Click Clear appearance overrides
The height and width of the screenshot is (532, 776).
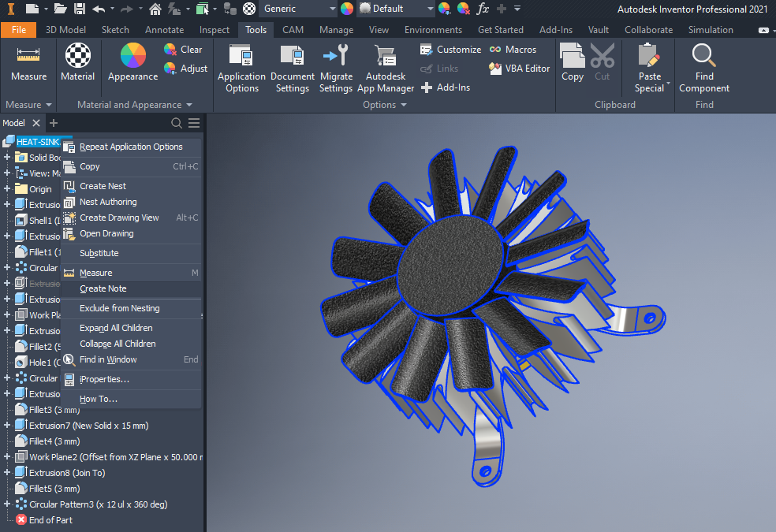pyautogui.click(x=183, y=50)
